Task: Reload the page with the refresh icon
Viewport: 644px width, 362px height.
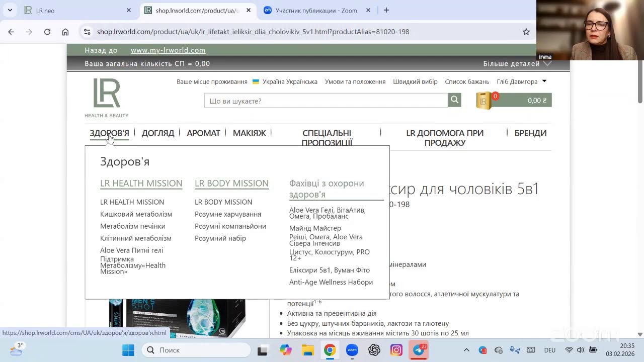Action: point(47,32)
